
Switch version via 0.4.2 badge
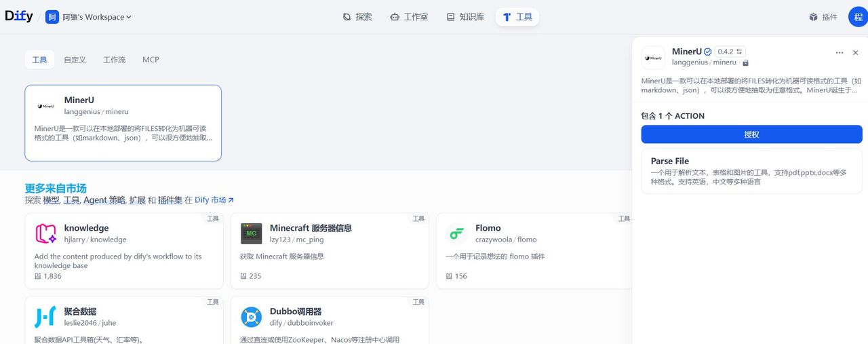[730, 52]
